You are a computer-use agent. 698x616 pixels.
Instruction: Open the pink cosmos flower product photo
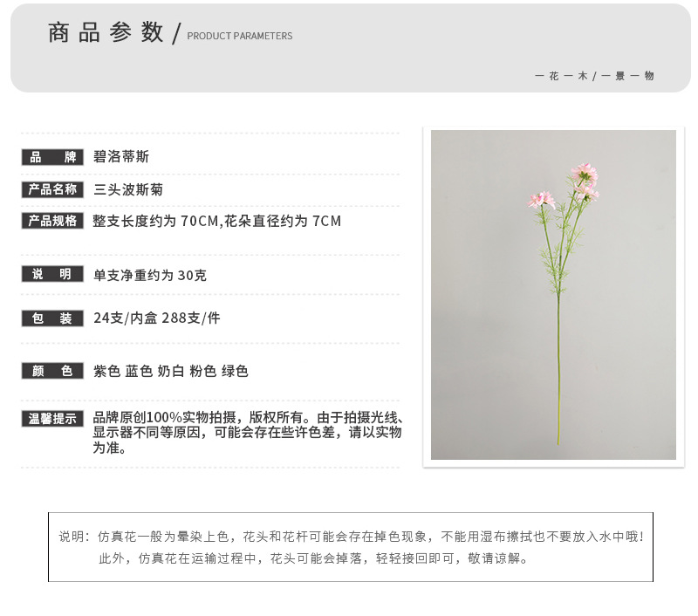pos(553,295)
